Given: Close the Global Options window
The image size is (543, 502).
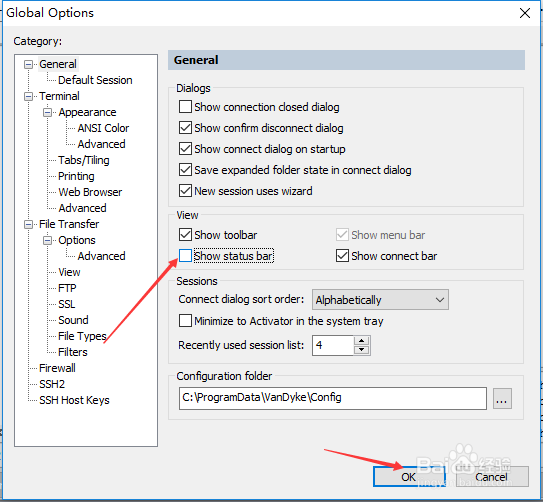Looking at the screenshot, I should 525,13.
